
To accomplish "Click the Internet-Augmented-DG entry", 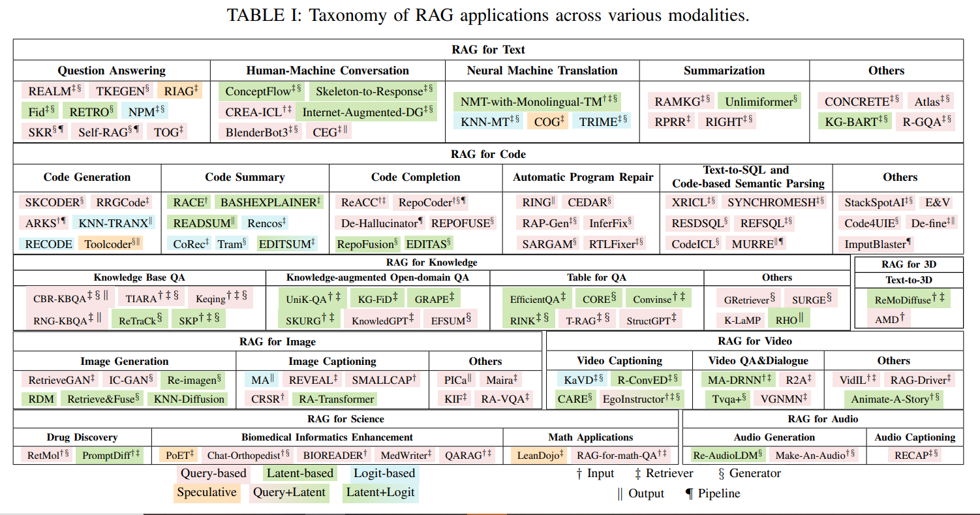I will tap(367, 112).
